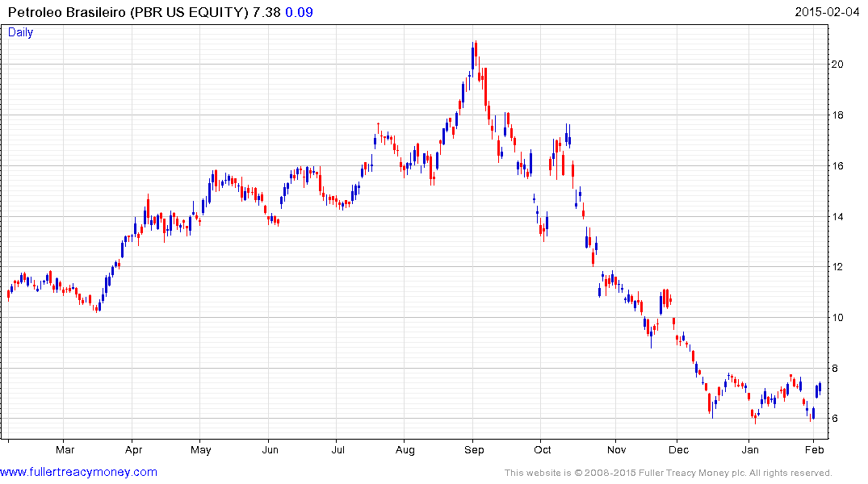
Task: Open the www.fullertreacymoney.com link
Action: point(78,472)
